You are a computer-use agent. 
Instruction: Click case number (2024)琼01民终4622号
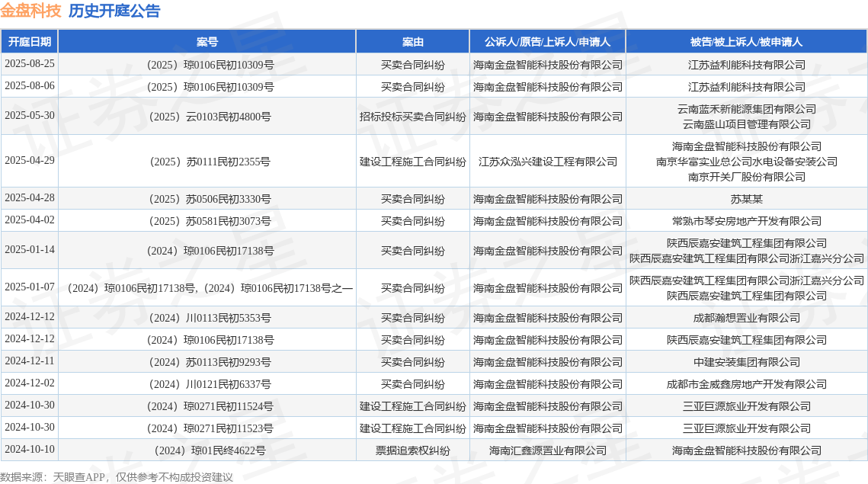click(x=210, y=450)
